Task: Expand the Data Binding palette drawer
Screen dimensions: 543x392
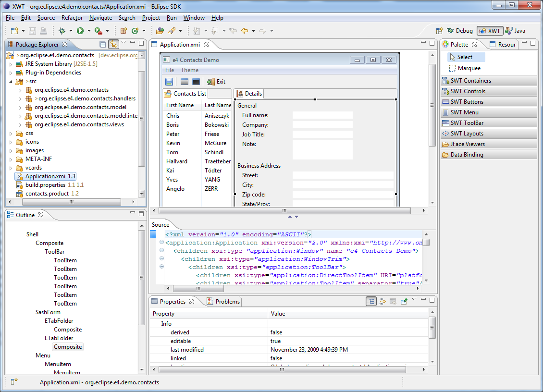Action: [x=489, y=155]
